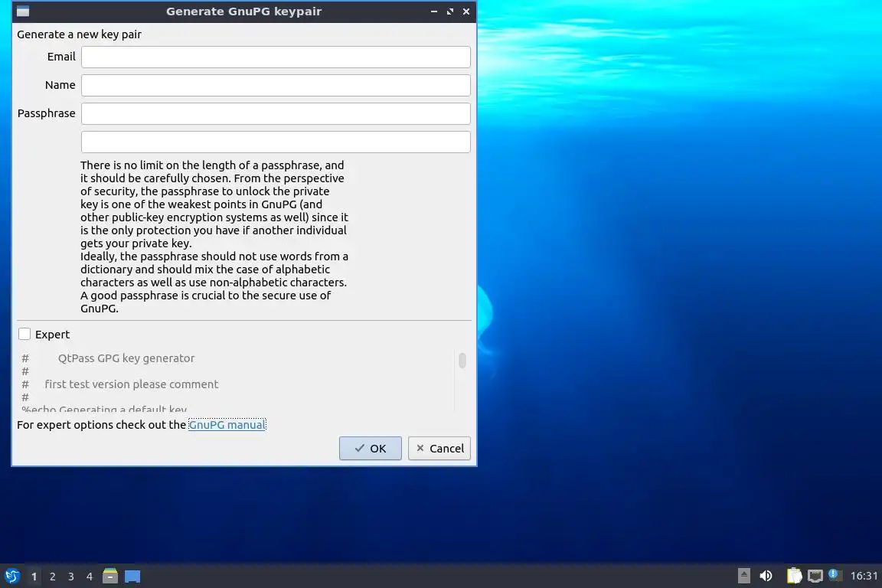Image resolution: width=882 pixels, height=588 pixels.
Task: Switch to virtual desktop 1
Action: click(34, 577)
